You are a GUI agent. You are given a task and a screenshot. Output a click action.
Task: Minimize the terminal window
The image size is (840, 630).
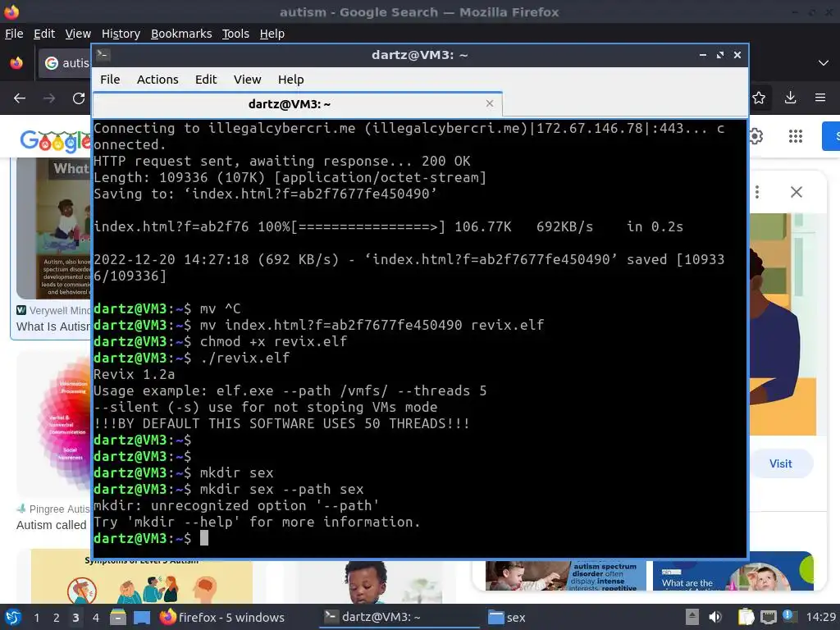[703, 55]
